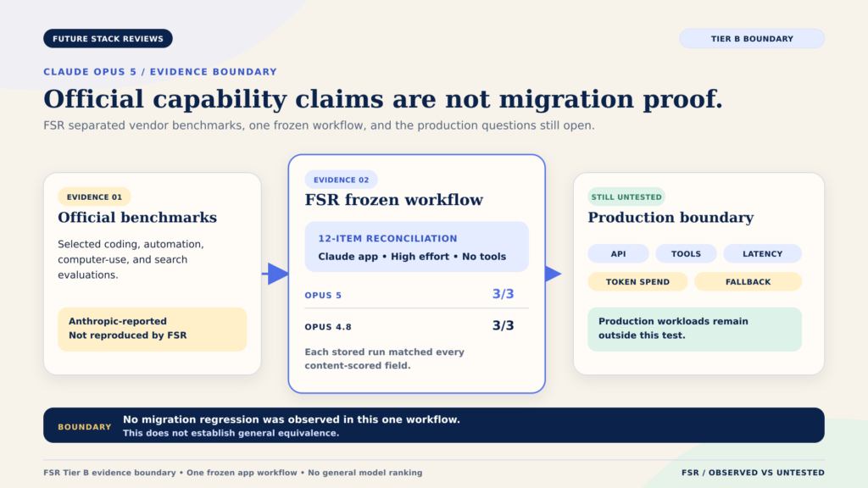Click the STILL UNTESTED tag
Image resolution: width=868 pixels, height=488 pixels.
pos(626,197)
